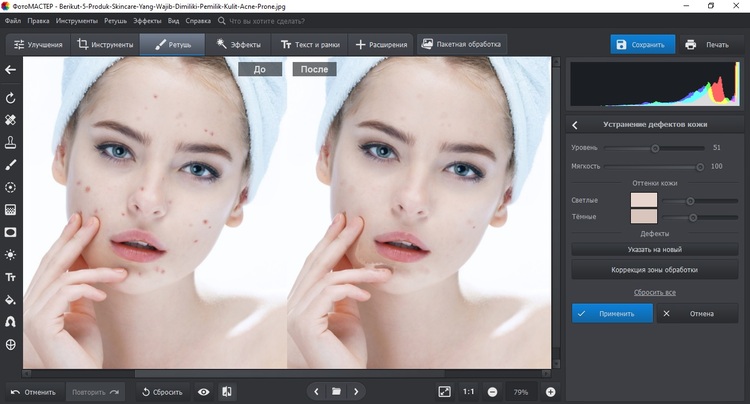Click the fit to screen icon
The height and width of the screenshot is (404, 750).
click(x=445, y=392)
